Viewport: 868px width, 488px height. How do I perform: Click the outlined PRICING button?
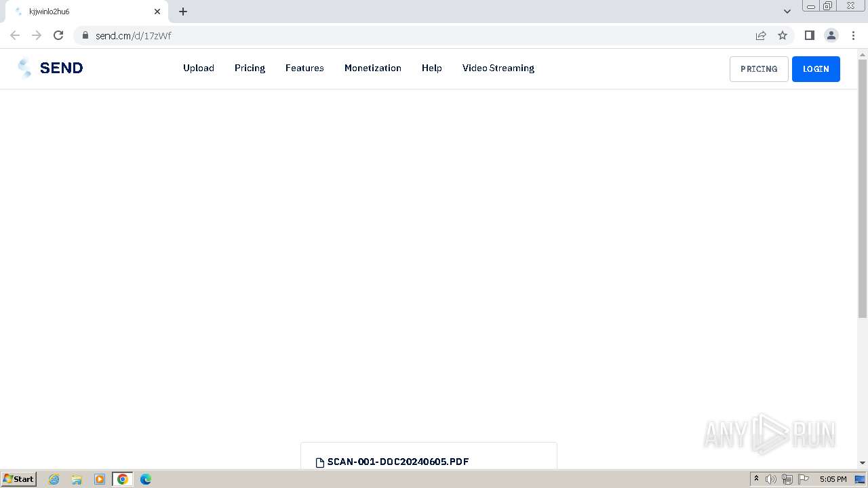(759, 69)
